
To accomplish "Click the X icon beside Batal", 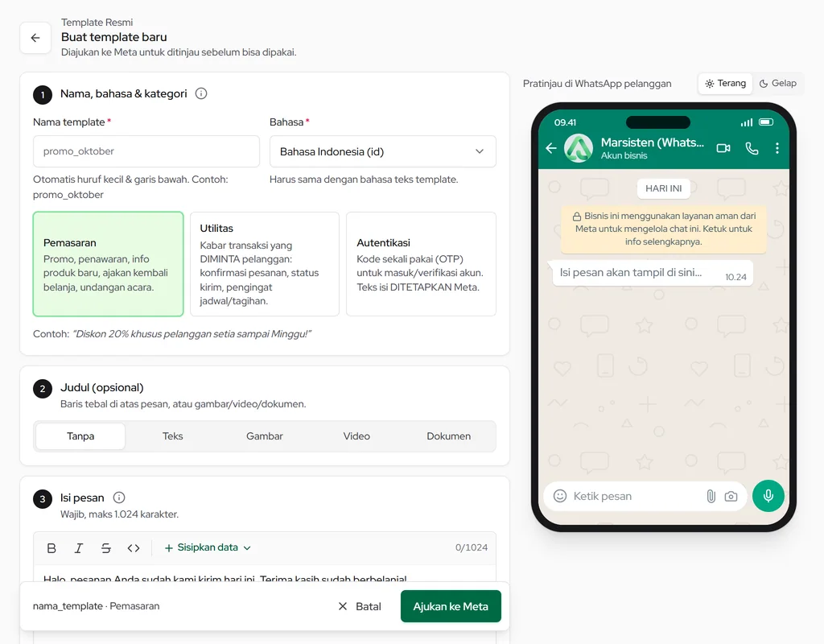I will (343, 606).
